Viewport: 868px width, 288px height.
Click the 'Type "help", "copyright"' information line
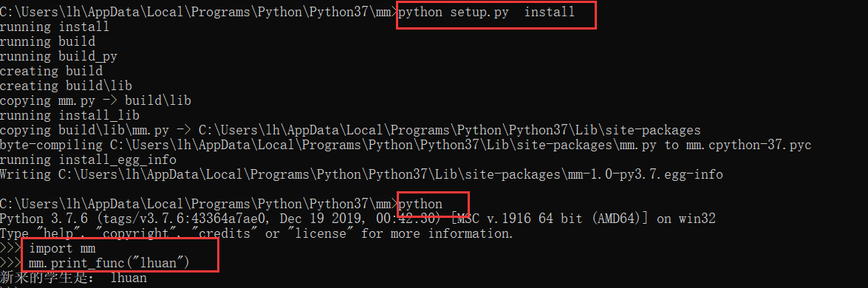coord(257,233)
